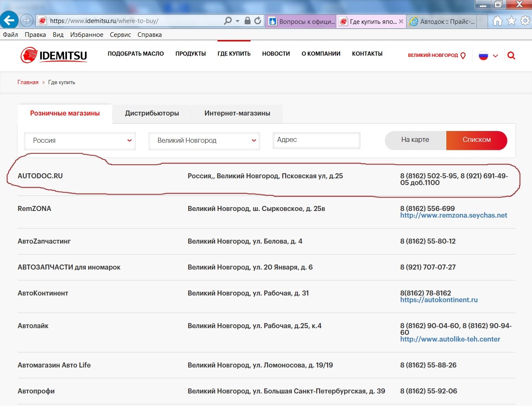Click the АвтоКонтинент store name

[43, 293]
